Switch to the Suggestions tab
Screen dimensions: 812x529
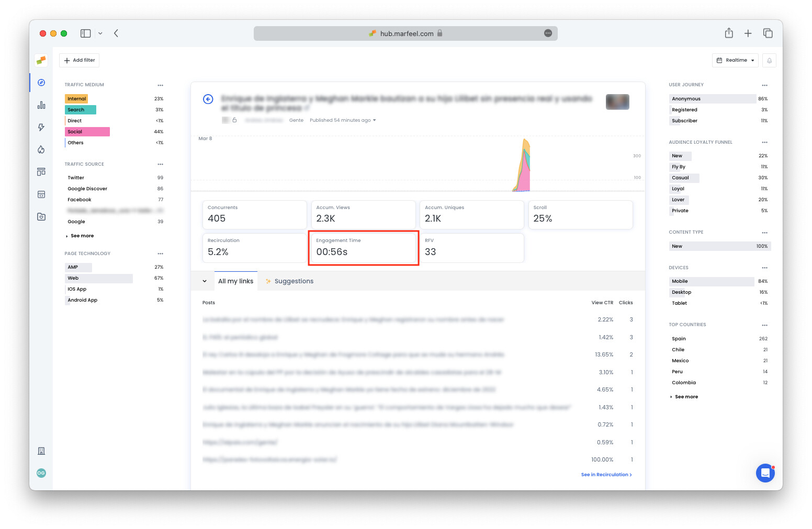[294, 281]
